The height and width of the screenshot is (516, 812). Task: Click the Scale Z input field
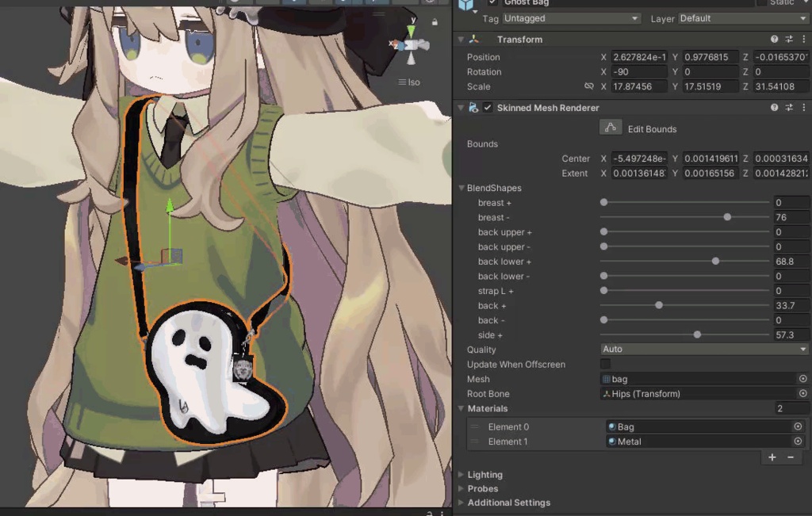click(781, 86)
